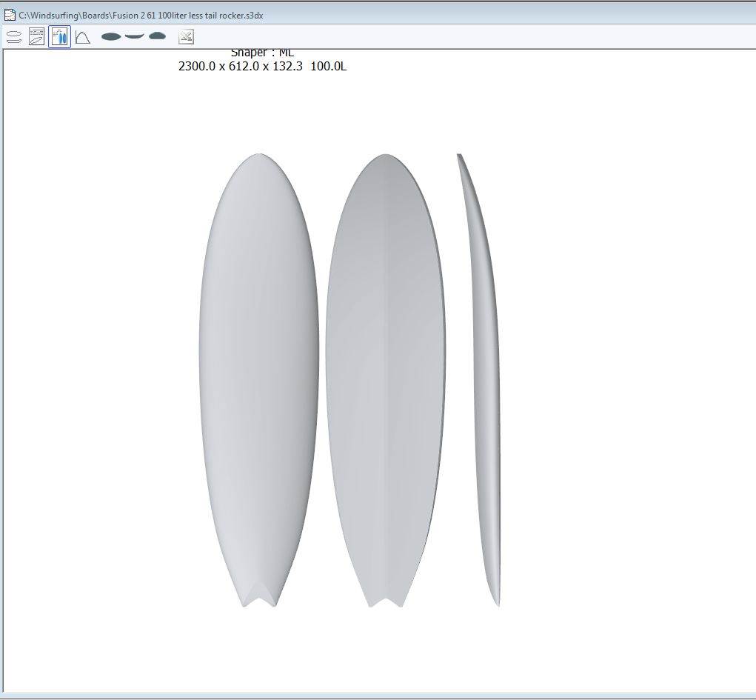The height and width of the screenshot is (700, 756).
Task: Click the pointed nose of the left board
Action: pos(259,156)
